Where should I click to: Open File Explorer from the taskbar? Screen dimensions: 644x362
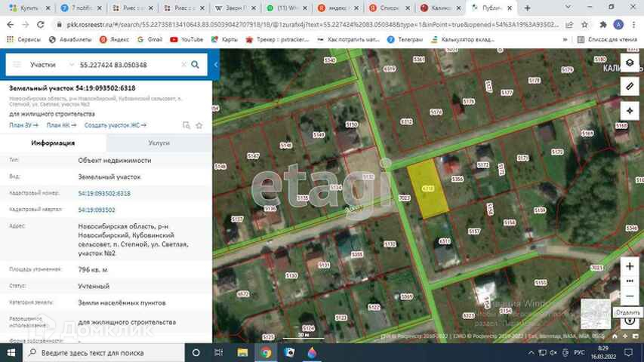point(242,352)
